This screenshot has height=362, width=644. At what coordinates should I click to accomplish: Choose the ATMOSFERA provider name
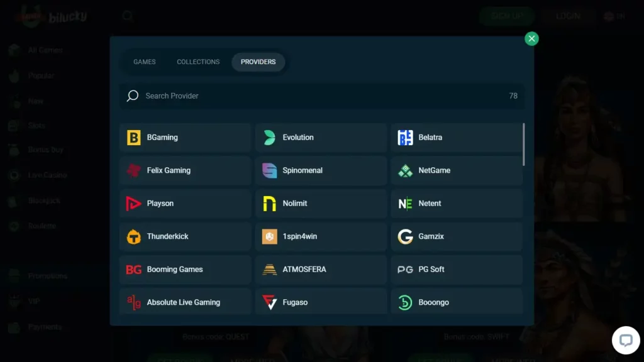304,270
